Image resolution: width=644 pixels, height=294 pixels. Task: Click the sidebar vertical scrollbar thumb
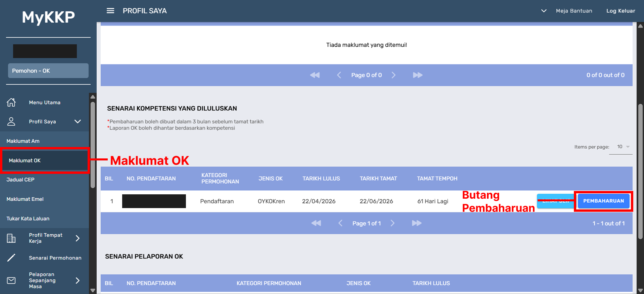[x=93, y=144]
